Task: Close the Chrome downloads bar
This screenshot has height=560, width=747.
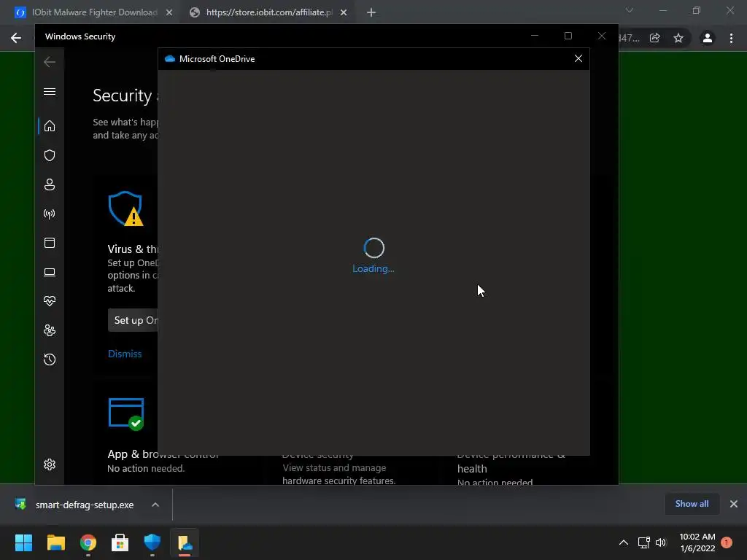Action: coord(734,504)
